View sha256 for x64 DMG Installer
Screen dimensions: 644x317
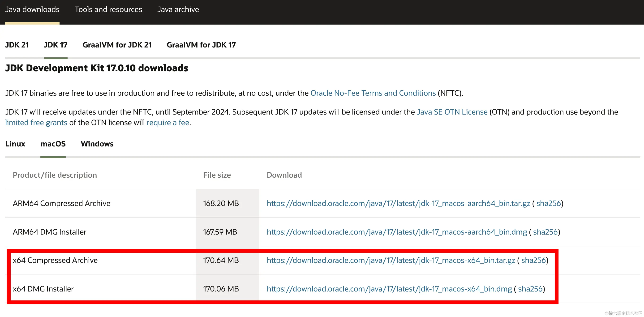click(x=530, y=289)
